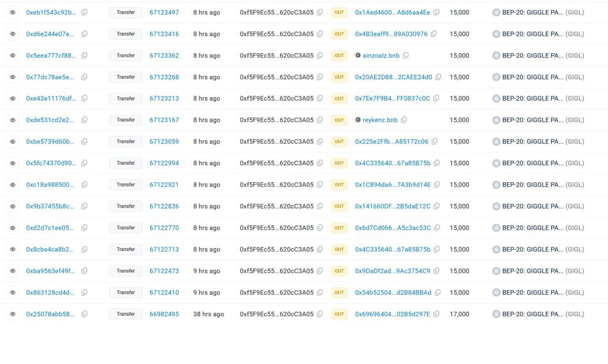Click Transfer button for block 67122473
Viewport: 608px width, 364px height.
[x=126, y=271]
